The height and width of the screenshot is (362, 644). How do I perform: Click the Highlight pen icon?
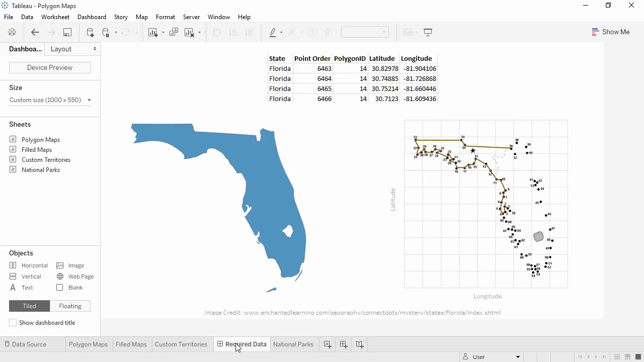click(273, 32)
